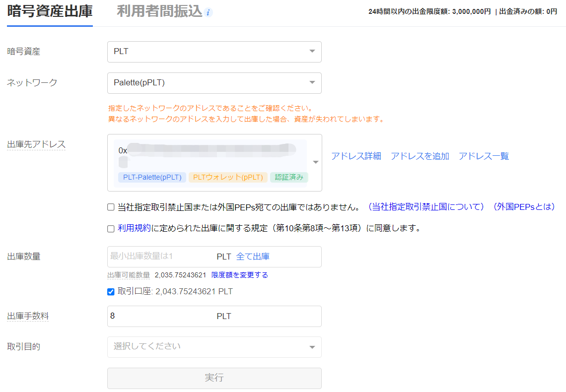Viewport: 566px width, 392px height.
Task: Click the 出庫可能数量 label
Action: (129, 275)
